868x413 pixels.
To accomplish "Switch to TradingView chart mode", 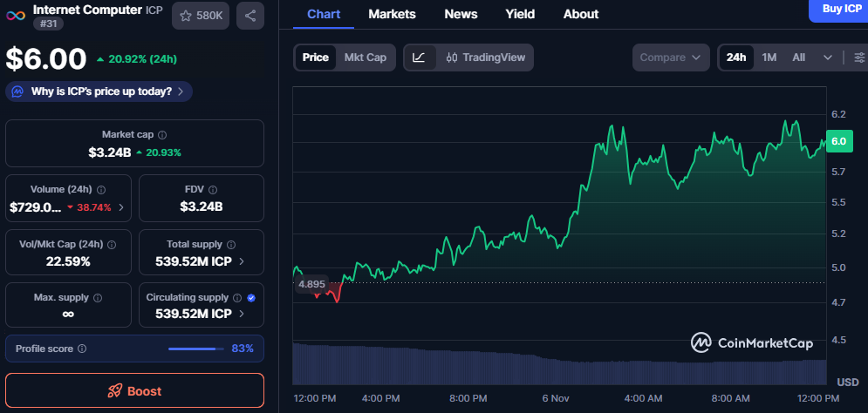I will coord(485,58).
